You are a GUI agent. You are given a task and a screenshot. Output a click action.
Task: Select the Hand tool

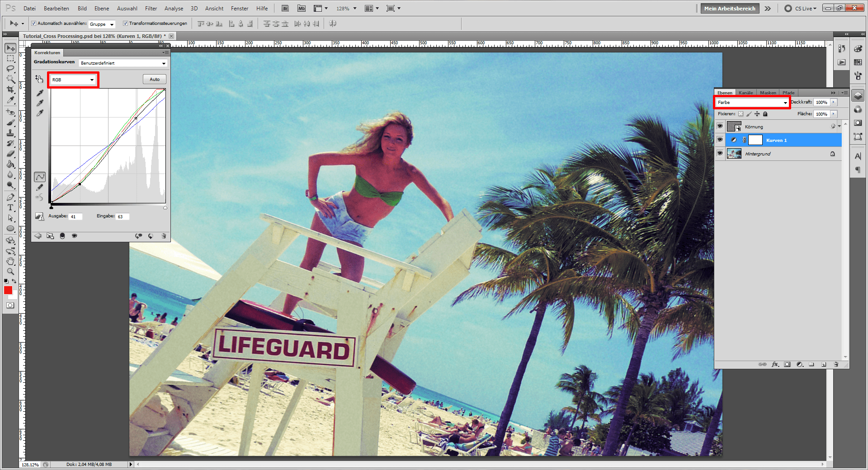pos(10,261)
